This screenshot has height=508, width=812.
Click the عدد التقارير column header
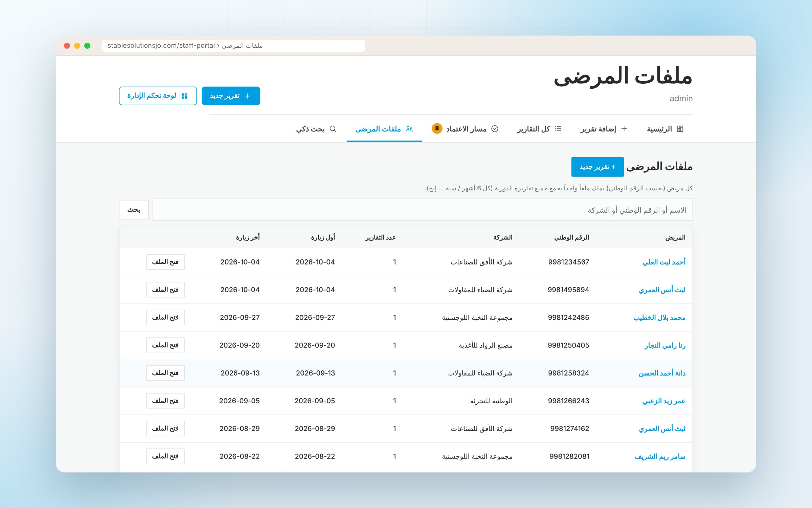point(380,237)
